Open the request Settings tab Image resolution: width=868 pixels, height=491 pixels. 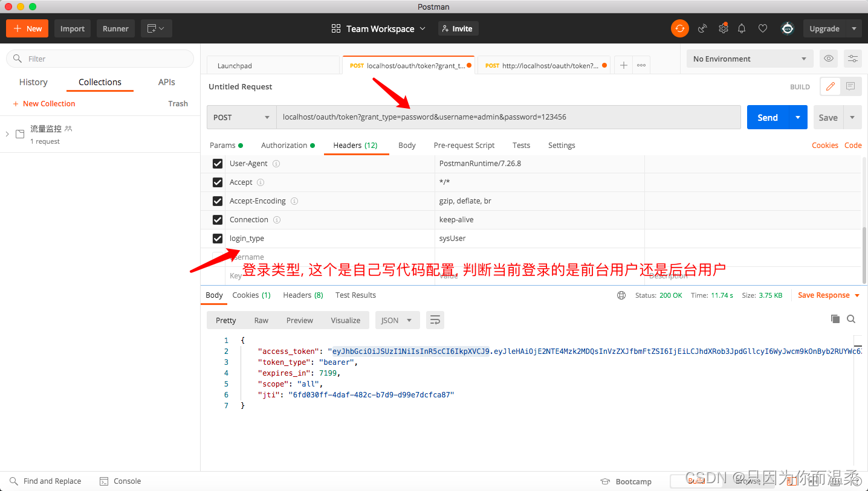562,146
